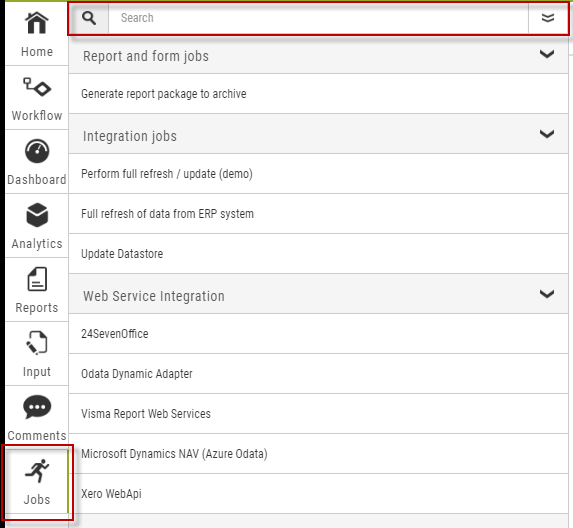573x528 pixels.
Task: Open the Reports document icon
Action: 37,279
